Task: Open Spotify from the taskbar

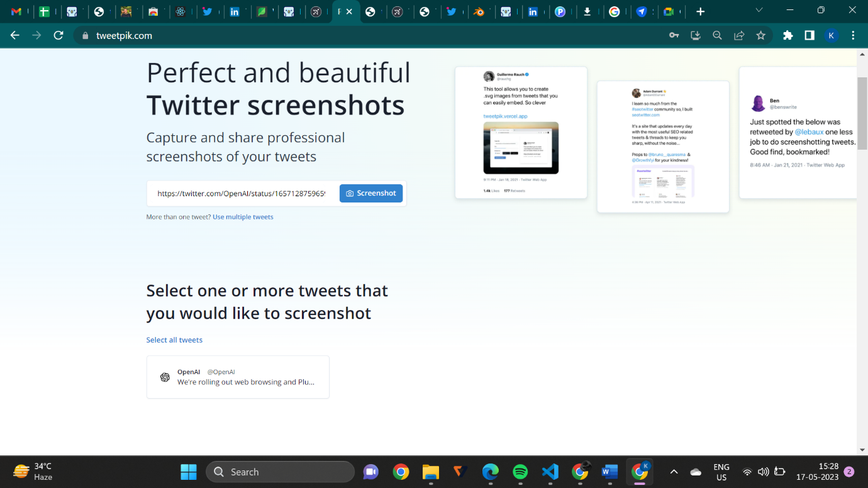Action: 520,472
